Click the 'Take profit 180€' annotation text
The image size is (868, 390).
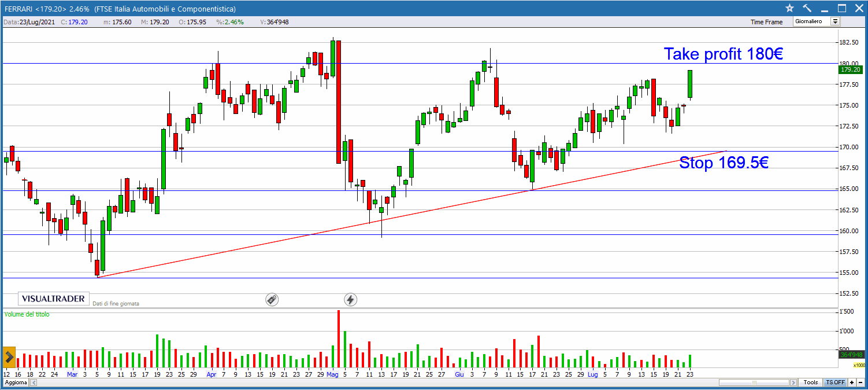(x=724, y=54)
